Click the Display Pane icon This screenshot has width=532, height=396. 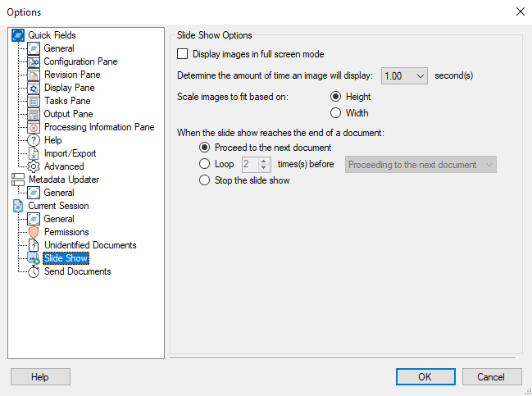pyautogui.click(x=34, y=88)
